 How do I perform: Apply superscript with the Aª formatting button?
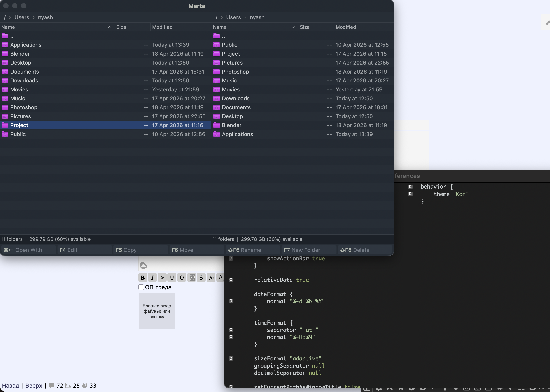[211, 278]
